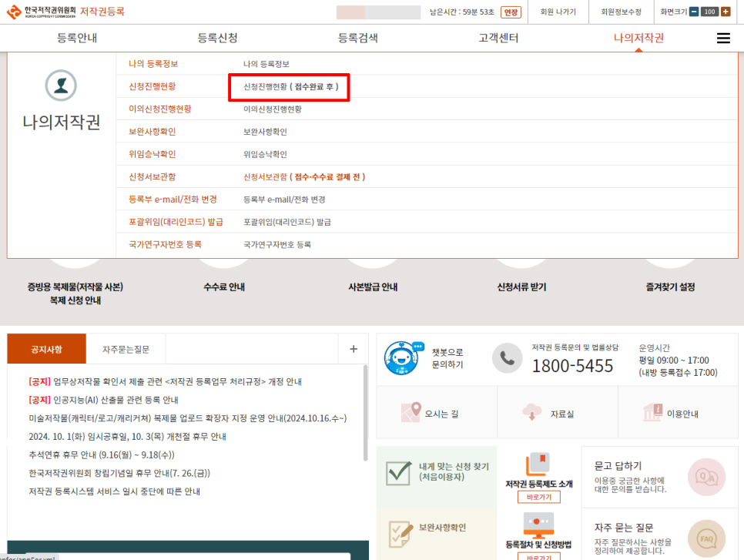
Task: Click the 보완사항확인 checklist pencil icon
Action: [400, 534]
